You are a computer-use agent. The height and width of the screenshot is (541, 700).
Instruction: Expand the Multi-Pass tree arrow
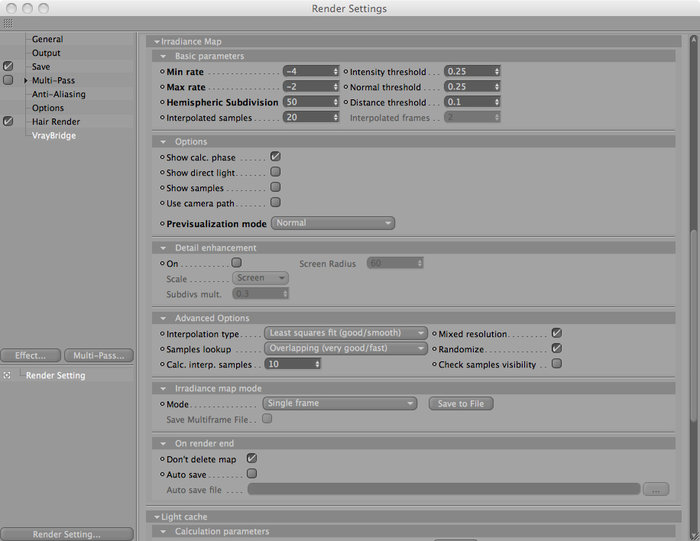click(25, 80)
